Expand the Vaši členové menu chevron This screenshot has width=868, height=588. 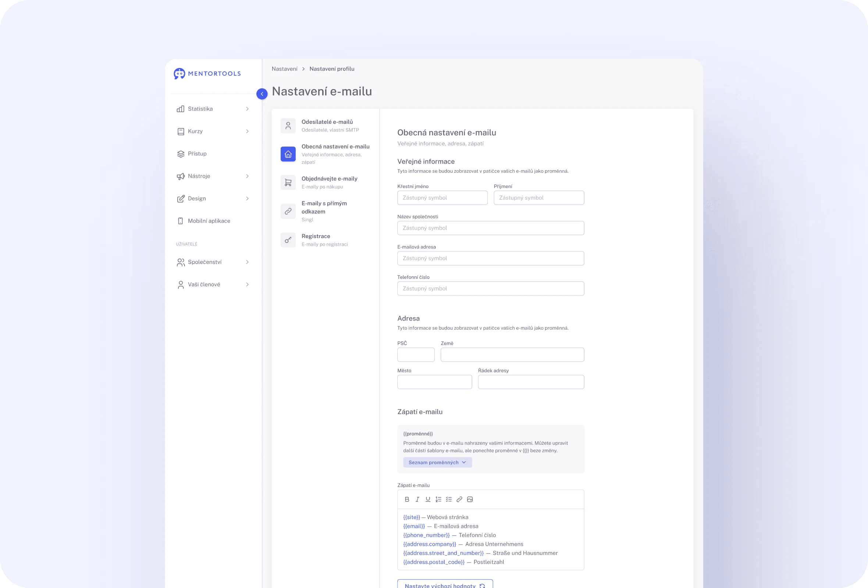click(247, 285)
